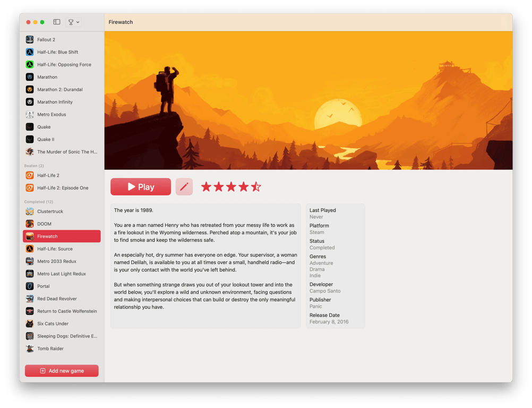Viewport: 532px width, 408px height.
Task: Open the pencil edit game button
Action: (184, 186)
